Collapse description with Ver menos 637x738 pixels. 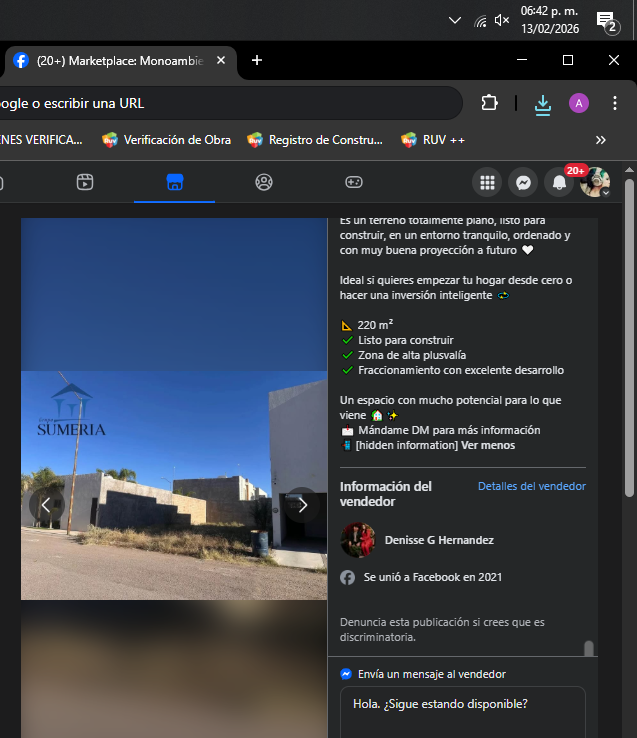(x=488, y=445)
